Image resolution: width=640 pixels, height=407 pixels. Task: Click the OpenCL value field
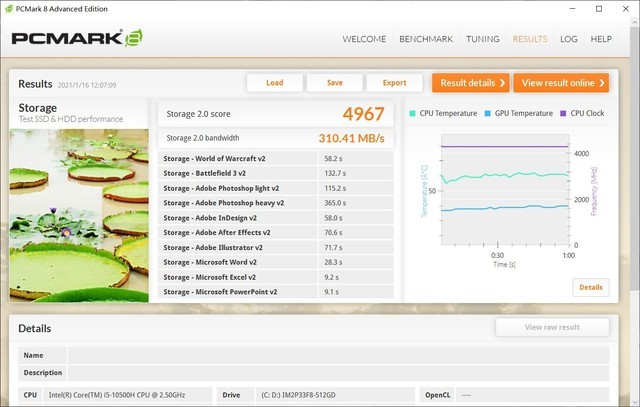[533, 395]
